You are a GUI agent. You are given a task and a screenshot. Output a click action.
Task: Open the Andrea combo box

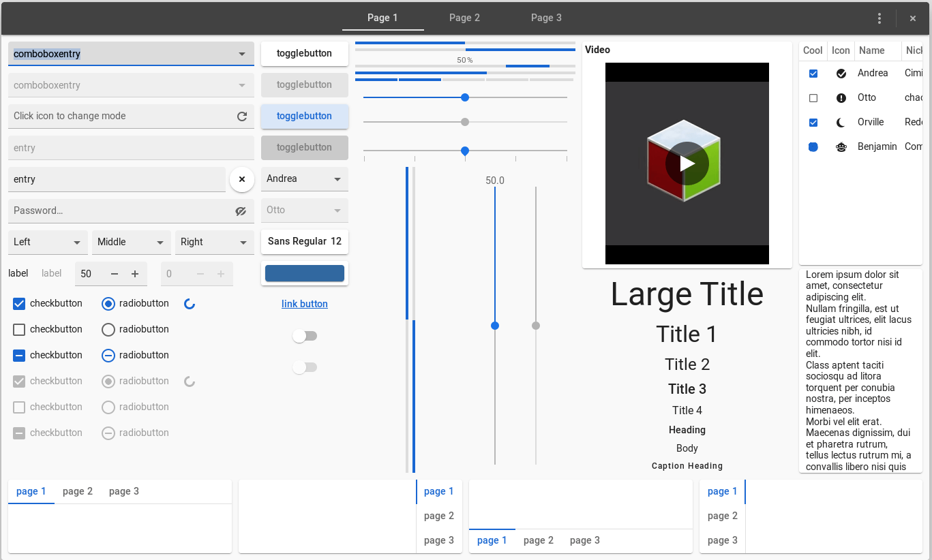(x=304, y=178)
